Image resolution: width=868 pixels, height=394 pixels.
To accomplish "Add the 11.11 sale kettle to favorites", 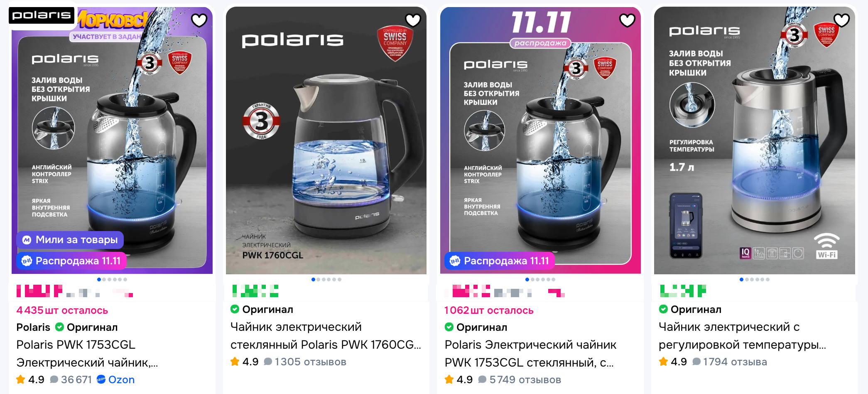I will click(627, 20).
